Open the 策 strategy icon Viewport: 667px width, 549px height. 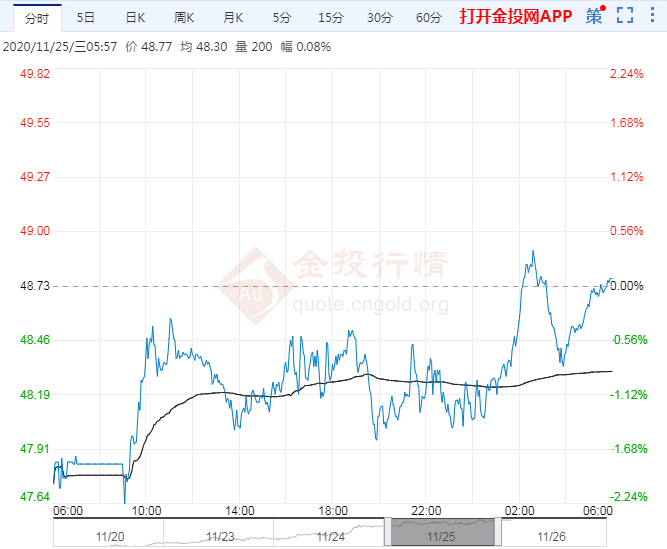595,16
